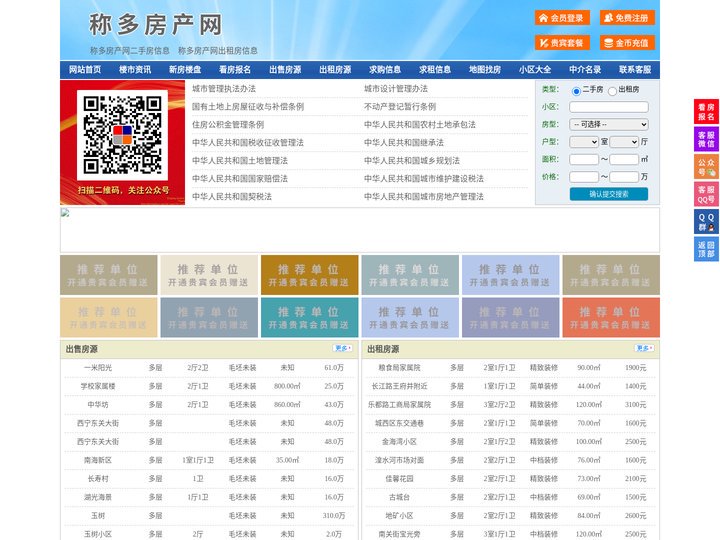
Task: Click the minimum 面积 input field
Action: [x=584, y=159]
